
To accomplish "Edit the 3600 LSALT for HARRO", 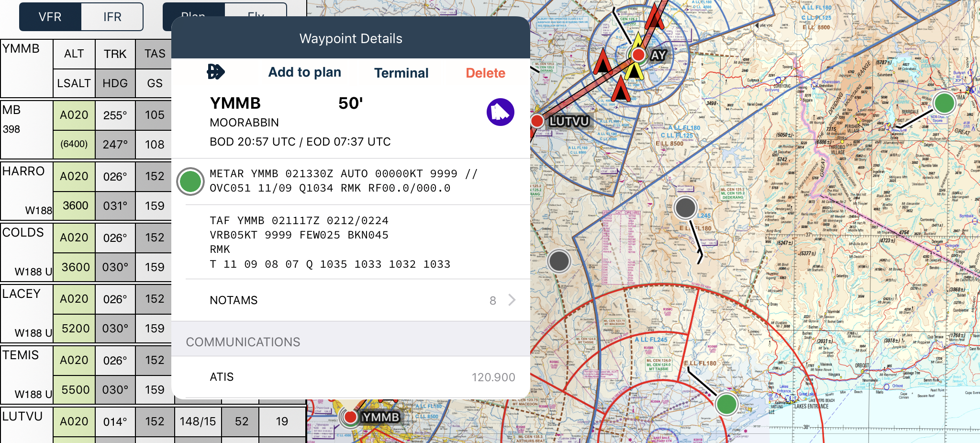I will [x=74, y=205].
